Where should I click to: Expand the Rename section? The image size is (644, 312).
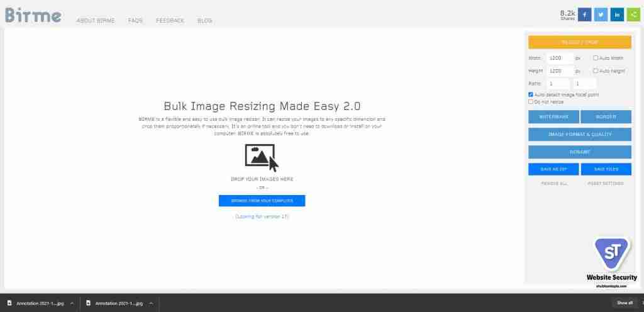[579, 152]
